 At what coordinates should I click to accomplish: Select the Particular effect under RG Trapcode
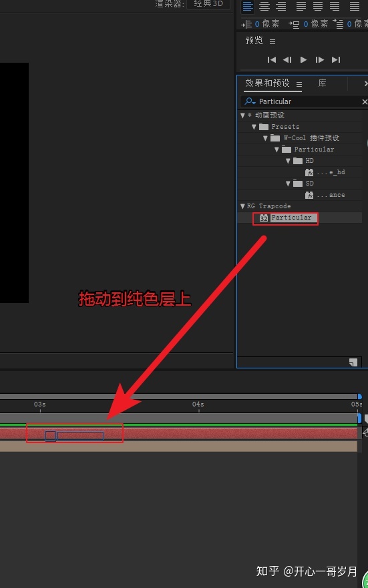pyautogui.click(x=291, y=218)
